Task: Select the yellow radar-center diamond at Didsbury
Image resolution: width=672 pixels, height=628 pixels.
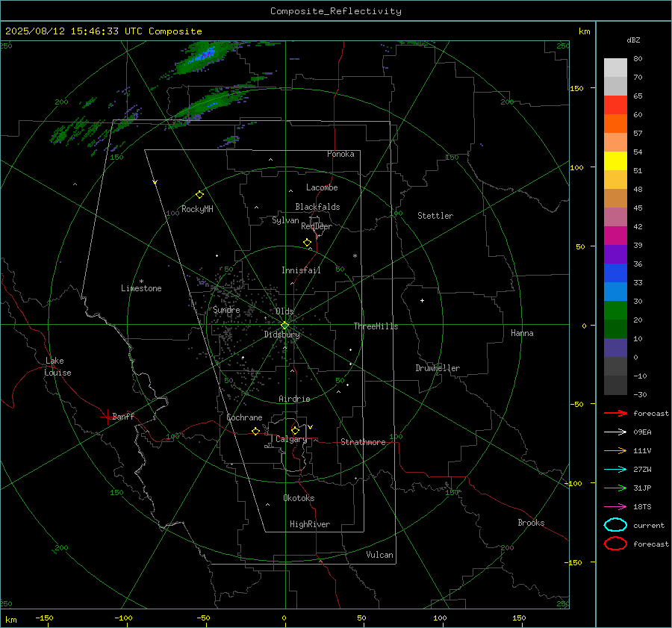Action: [284, 326]
